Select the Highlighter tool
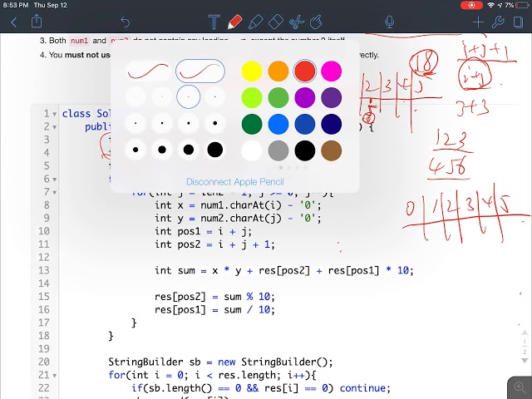532x399 pixels. point(255,22)
